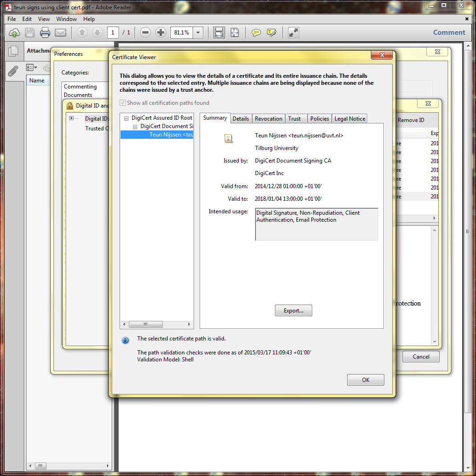Click the Print icon in toolbar
476x476 pixels.
click(x=45, y=33)
